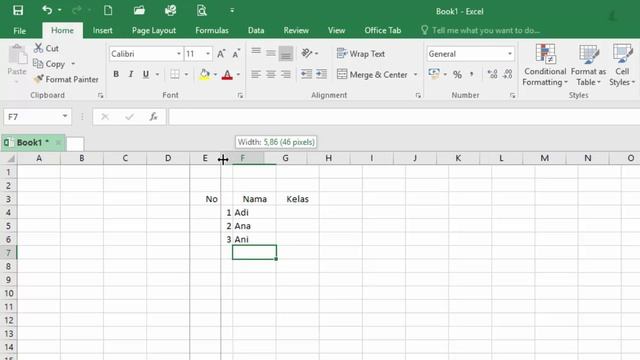
Task: Expand the borders options arrow
Action: (x=186, y=74)
